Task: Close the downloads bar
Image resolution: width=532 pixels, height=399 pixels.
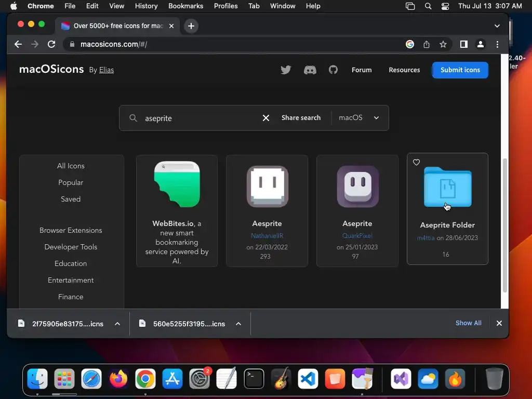Action: pos(499,323)
